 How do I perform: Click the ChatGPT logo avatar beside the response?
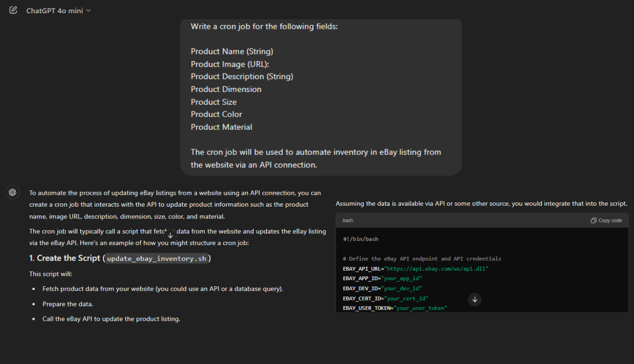pos(12,192)
